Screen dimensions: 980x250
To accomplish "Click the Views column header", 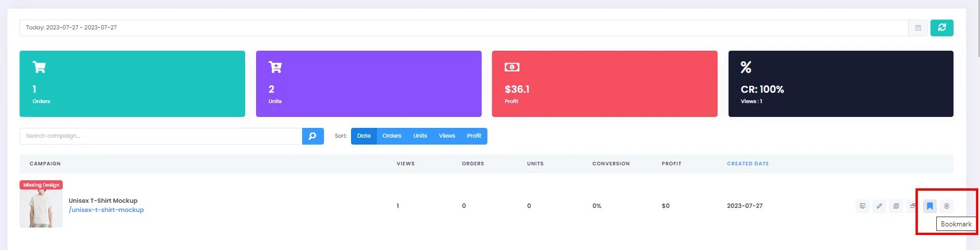I will [x=406, y=164].
